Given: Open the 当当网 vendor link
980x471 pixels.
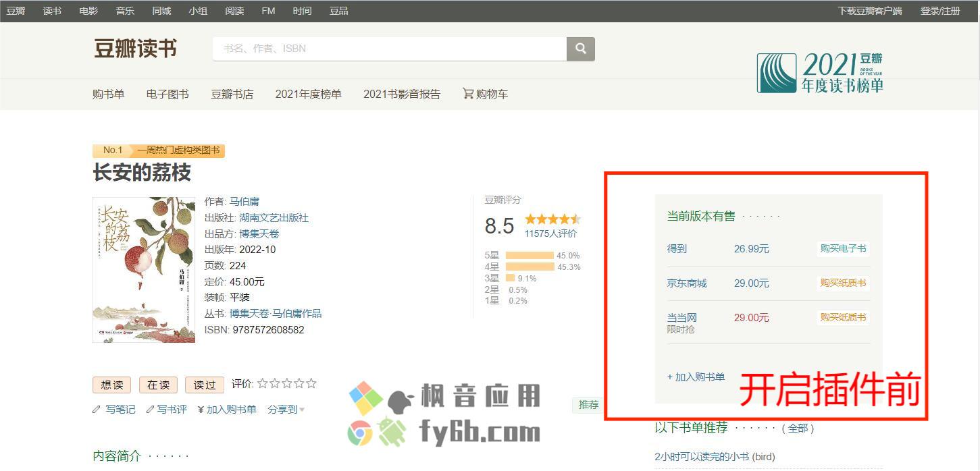Looking at the screenshot, I should point(682,318).
